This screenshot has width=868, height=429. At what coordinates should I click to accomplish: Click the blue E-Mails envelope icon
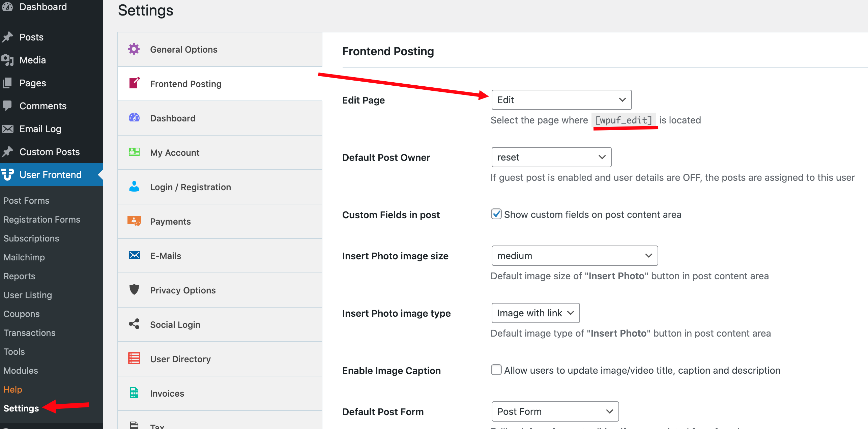134,255
